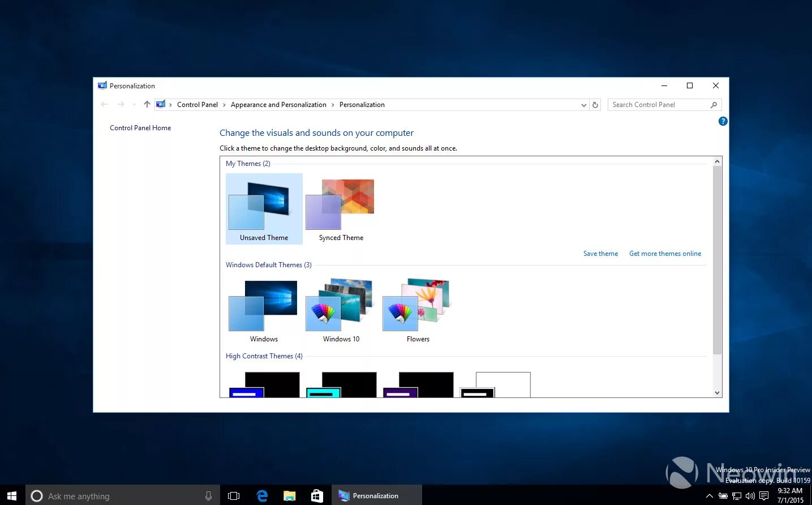Open the Store from taskbar

click(x=317, y=496)
